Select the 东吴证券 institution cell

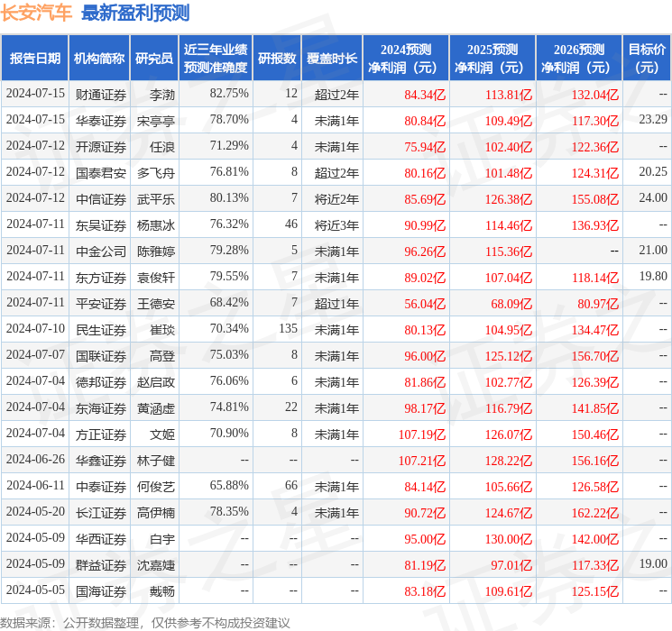[101, 225]
